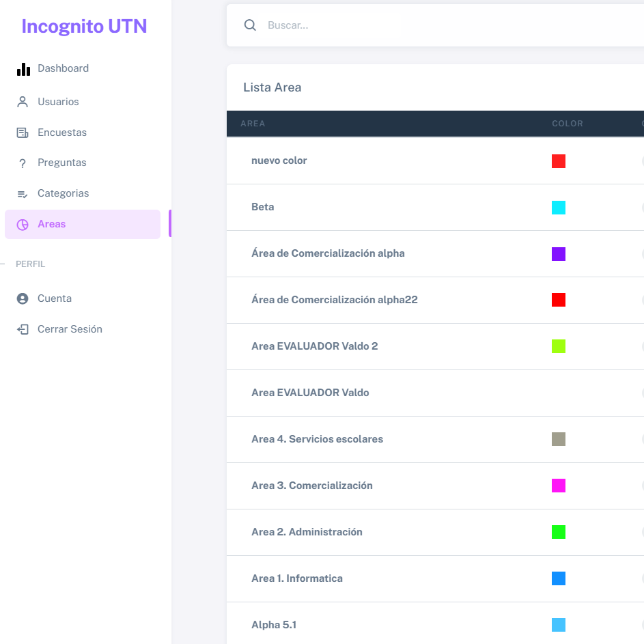Select the Area 1. Informatica row

[x=435, y=578]
